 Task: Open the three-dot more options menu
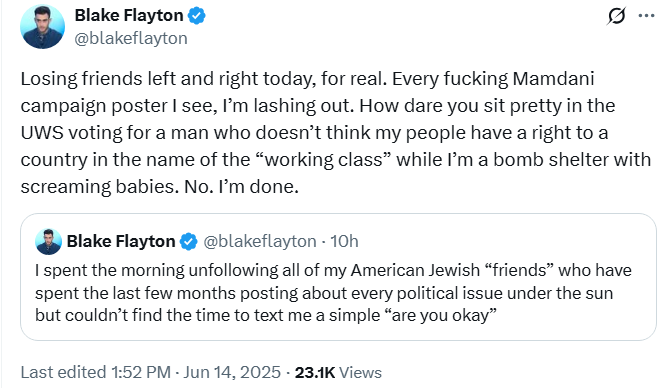[646, 16]
